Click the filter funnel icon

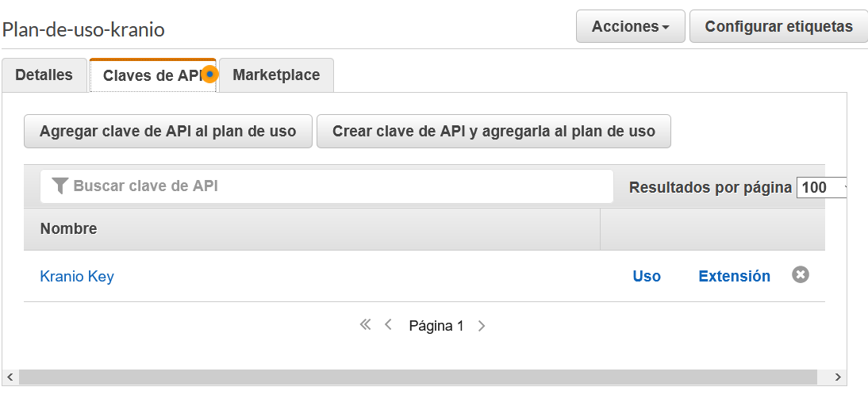pyautogui.click(x=60, y=186)
